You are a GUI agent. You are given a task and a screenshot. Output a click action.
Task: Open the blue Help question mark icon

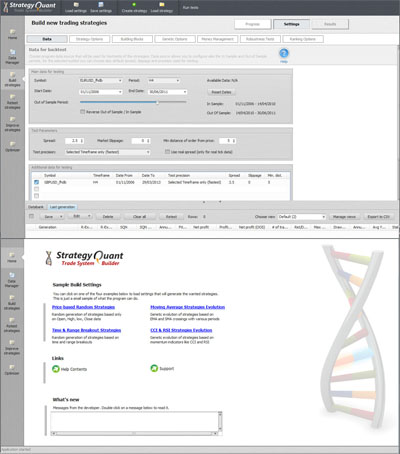coord(284,53)
